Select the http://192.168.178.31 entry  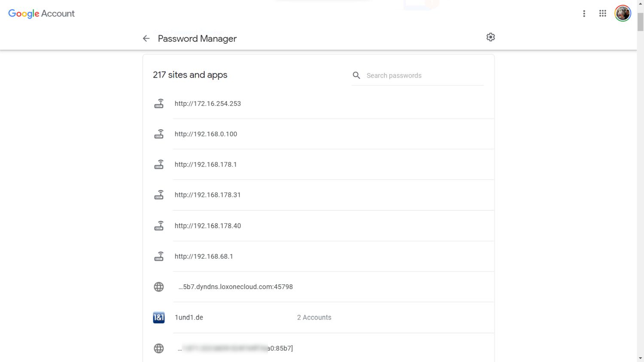(207, 195)
